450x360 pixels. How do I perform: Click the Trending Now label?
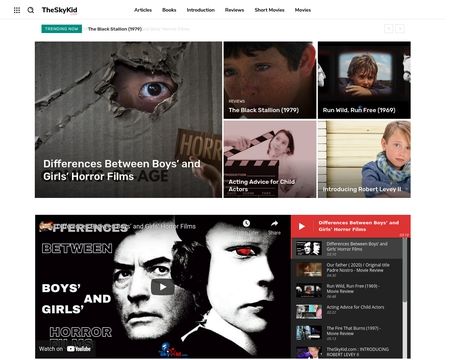click(62, 29)
